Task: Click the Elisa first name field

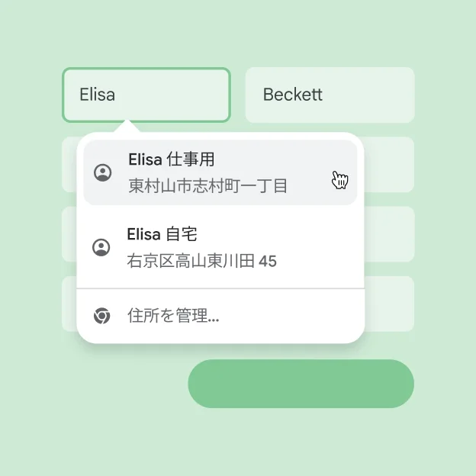Action: (x=146, y=95)
